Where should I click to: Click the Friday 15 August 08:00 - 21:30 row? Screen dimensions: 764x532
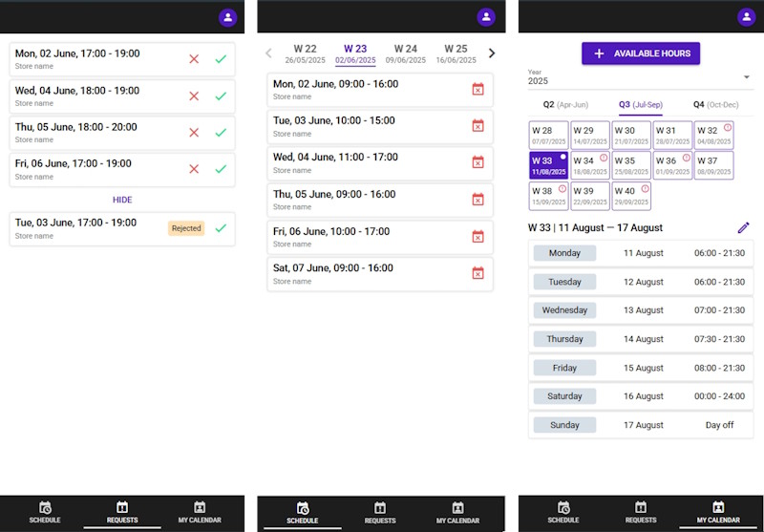click(641, 368)
